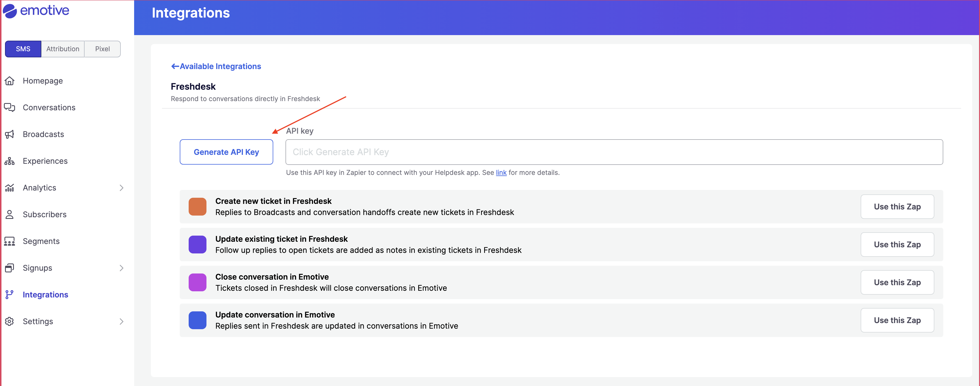The image size is (980, 386).
Task: Select the Conversations icon in sidebar
Action: tap(9, 107)
